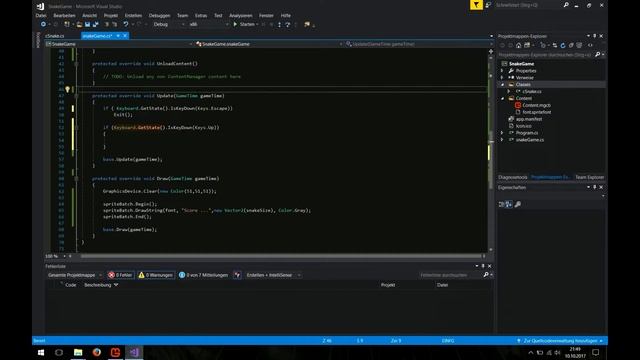Collapse the Content folder

pos(502,98)
